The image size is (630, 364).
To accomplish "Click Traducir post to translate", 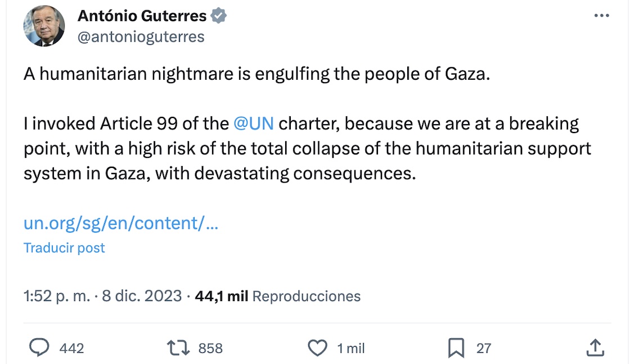I will [x=64, y=248].
